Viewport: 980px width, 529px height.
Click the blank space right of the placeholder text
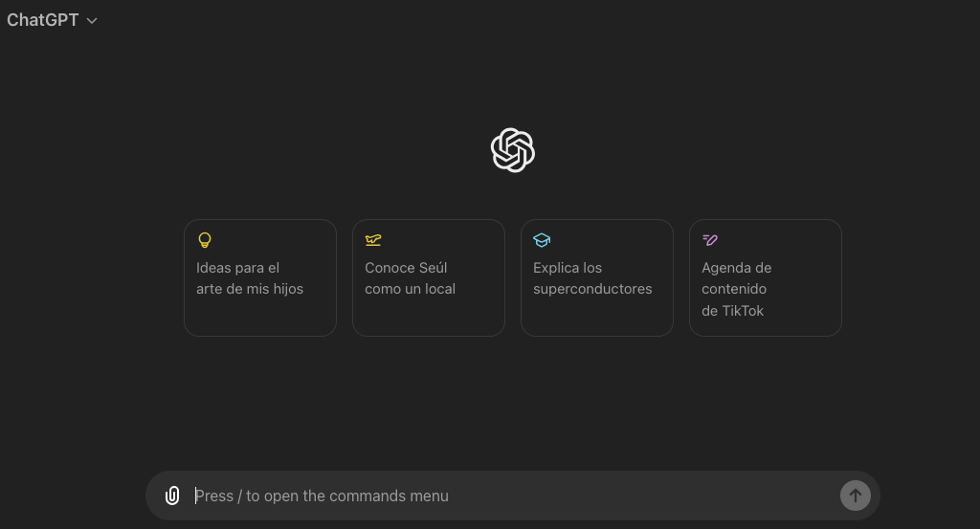coord(644,496)
